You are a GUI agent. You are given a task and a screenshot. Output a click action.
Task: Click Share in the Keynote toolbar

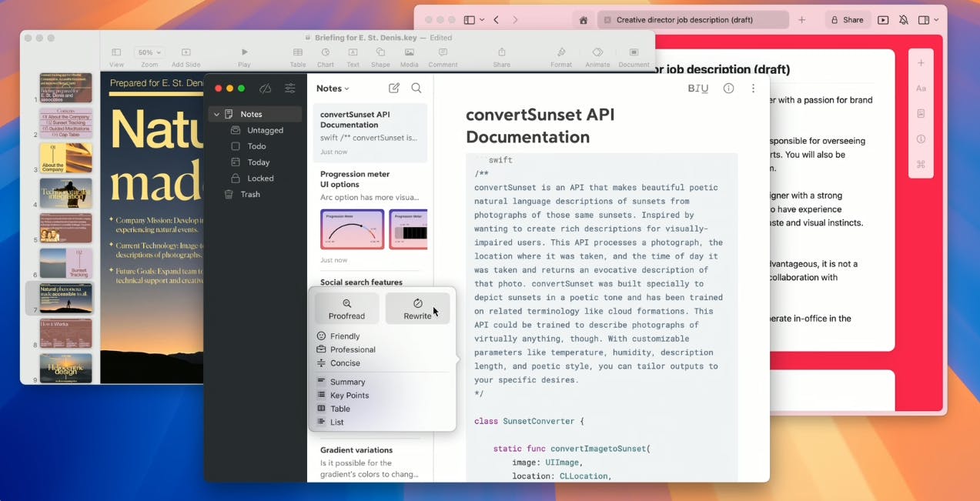pos(501,57)
